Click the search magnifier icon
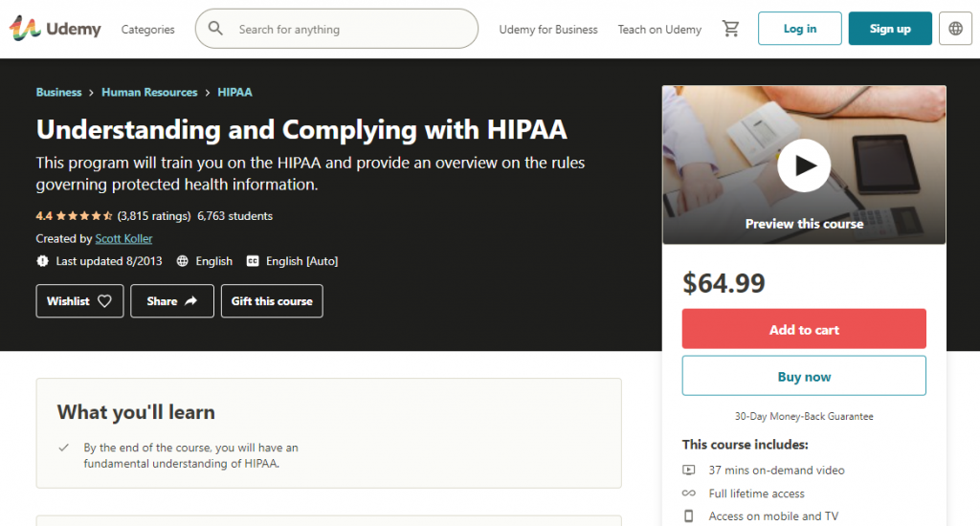 click(x=215, y=29)
